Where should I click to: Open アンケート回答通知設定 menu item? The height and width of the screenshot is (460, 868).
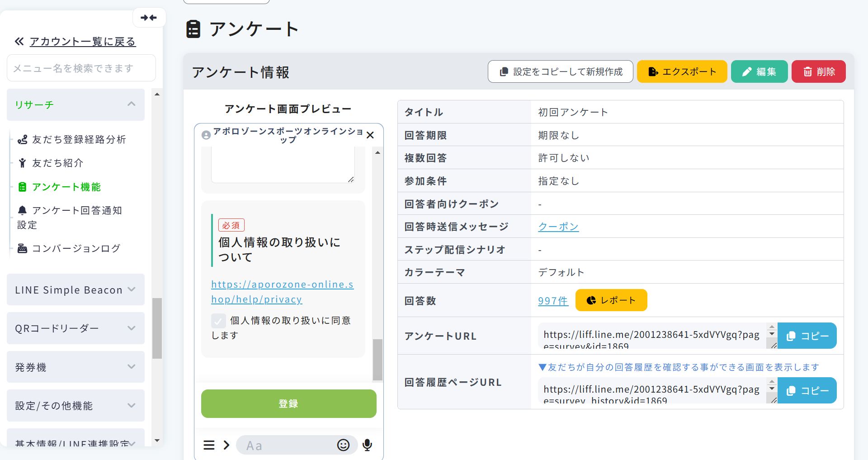70,218
